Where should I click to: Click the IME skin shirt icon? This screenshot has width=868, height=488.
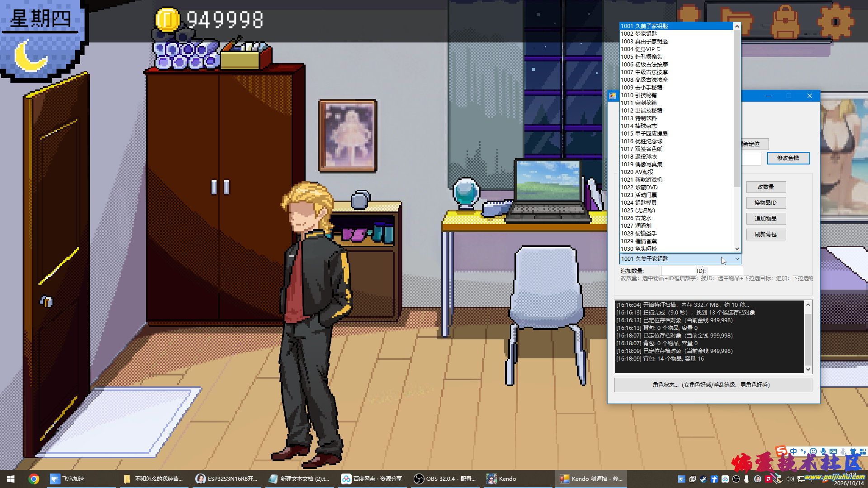(x=853, y=451)
